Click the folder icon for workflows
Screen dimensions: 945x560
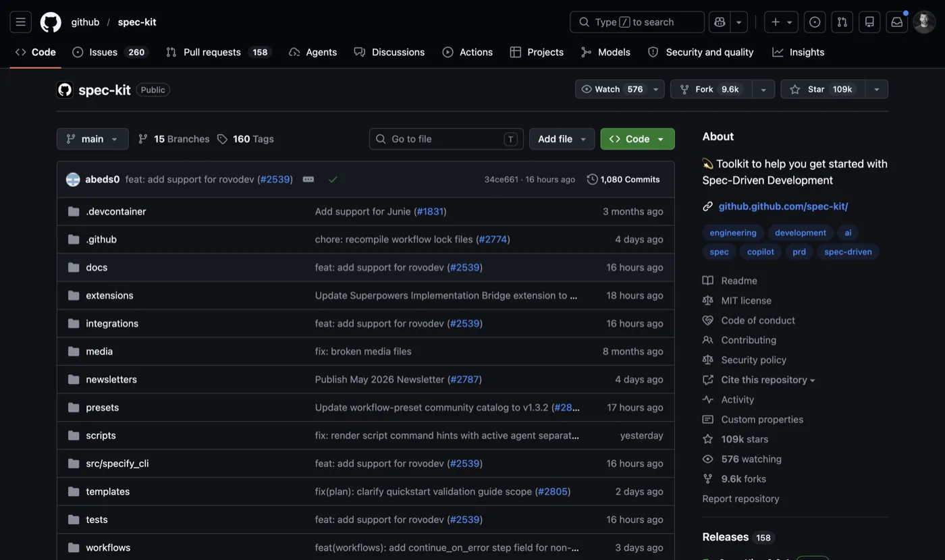point(74,548)
